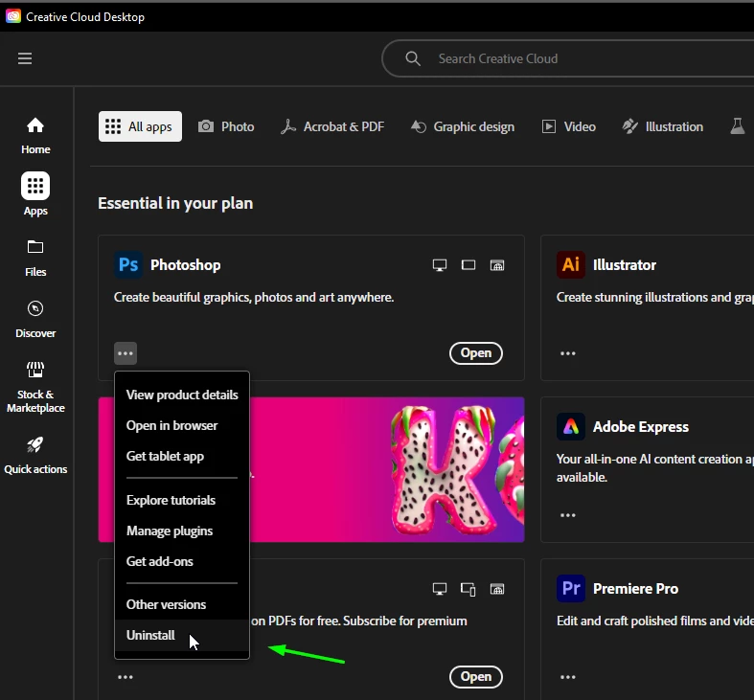Select the All apps category tab

140,126
